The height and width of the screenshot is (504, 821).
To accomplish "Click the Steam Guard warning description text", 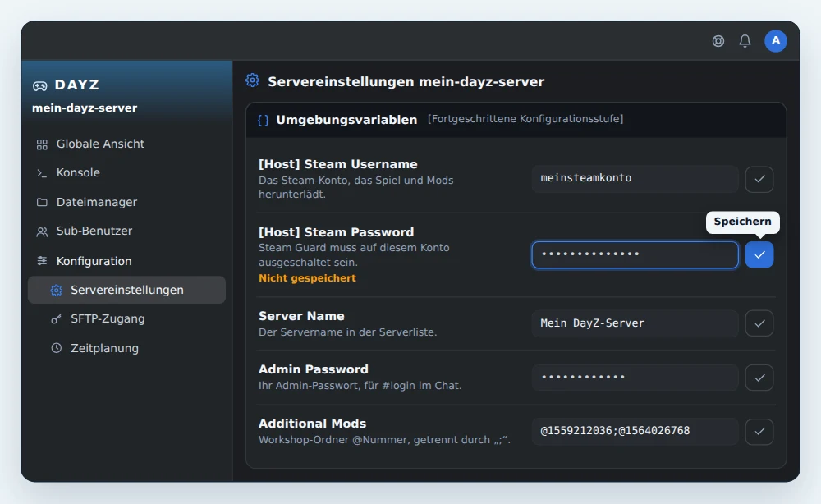I will tap(354, 255).
